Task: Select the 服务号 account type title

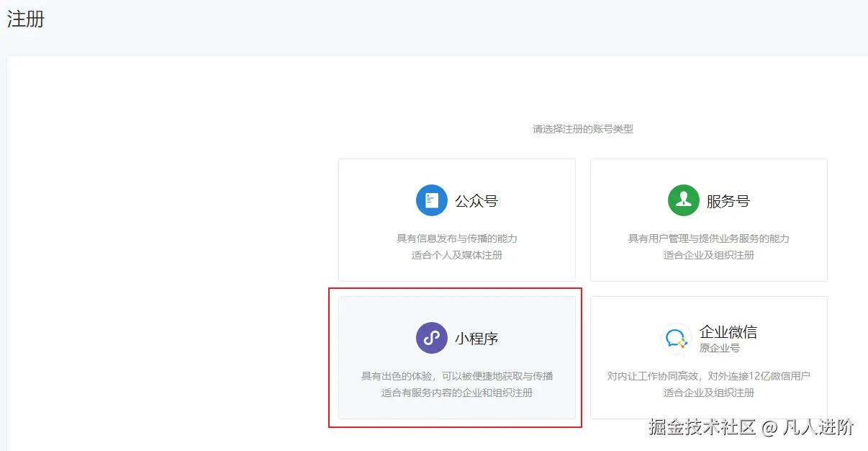Action: (x=728, y=201)
